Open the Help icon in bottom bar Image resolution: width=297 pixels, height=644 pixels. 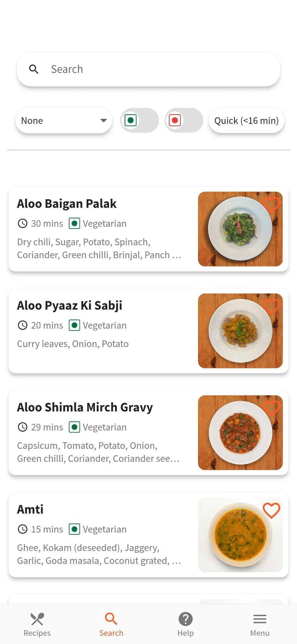point(186,619)
